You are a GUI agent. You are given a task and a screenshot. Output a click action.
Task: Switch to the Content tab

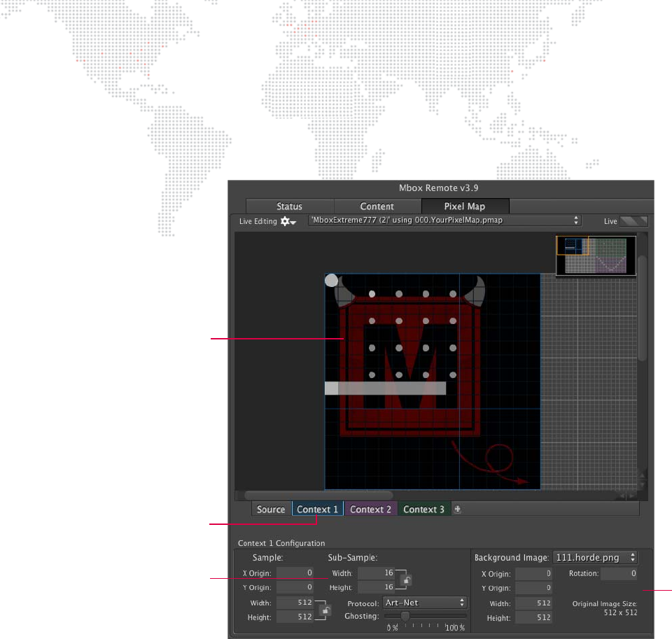377,206
